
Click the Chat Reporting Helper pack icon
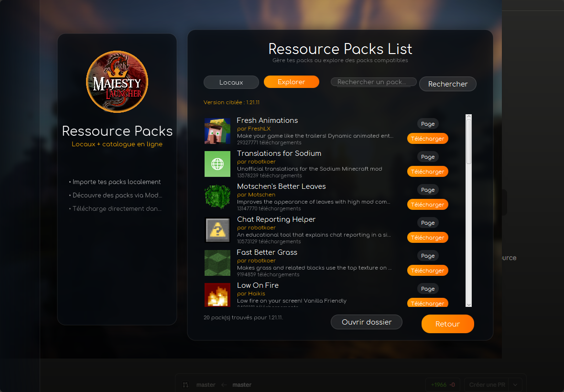[x=217, y=230]
